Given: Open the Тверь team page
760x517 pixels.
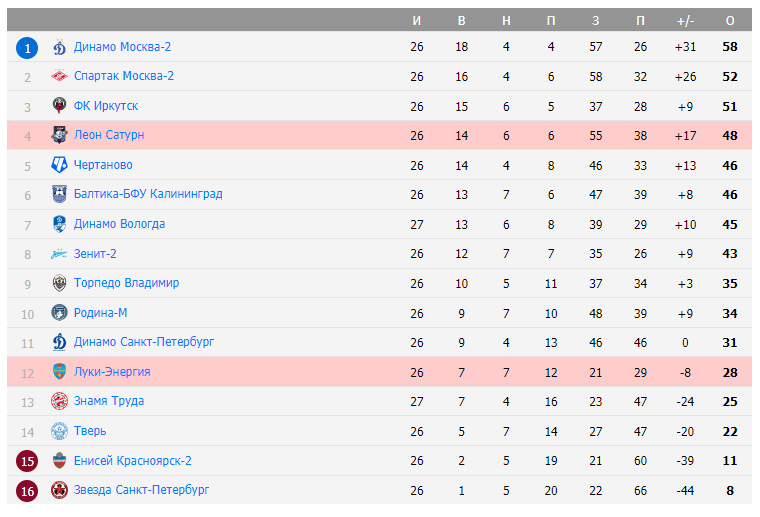Looking at the screenshot, I should point(90,431).
